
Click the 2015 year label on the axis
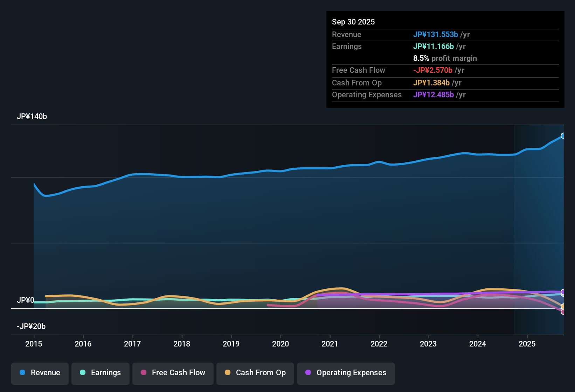coord(34,344)
